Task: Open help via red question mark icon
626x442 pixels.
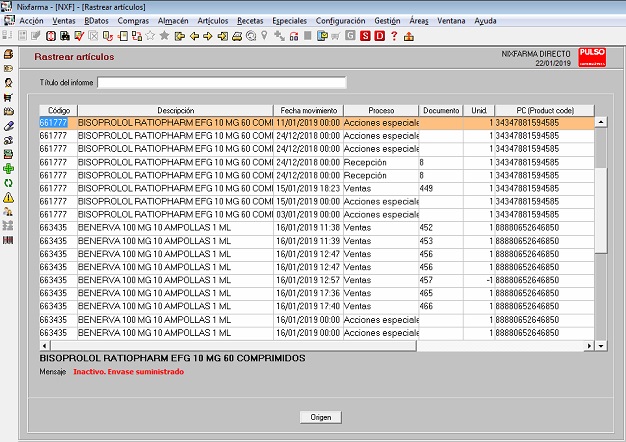Action: pyautogui.click(x=394, y=36)
